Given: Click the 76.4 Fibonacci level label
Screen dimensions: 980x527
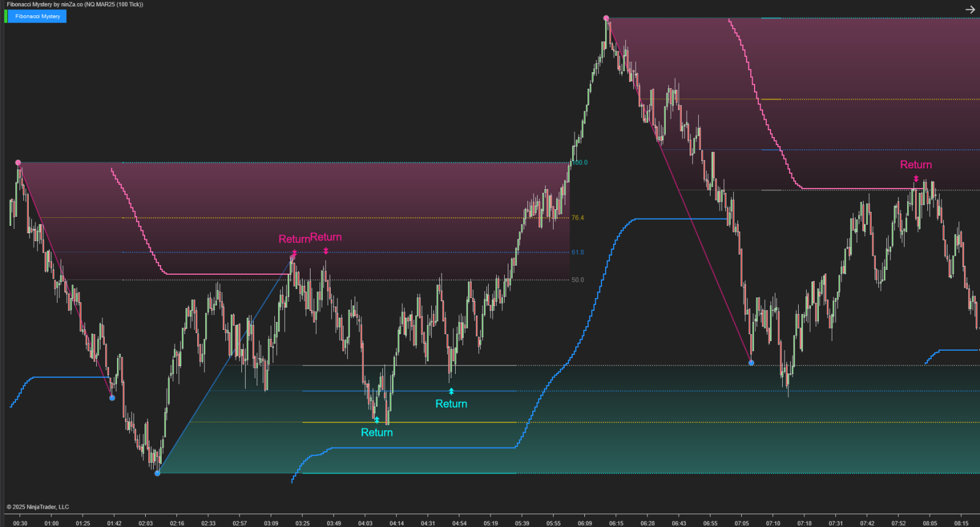Looking at the screenshot, I should 578,218.
